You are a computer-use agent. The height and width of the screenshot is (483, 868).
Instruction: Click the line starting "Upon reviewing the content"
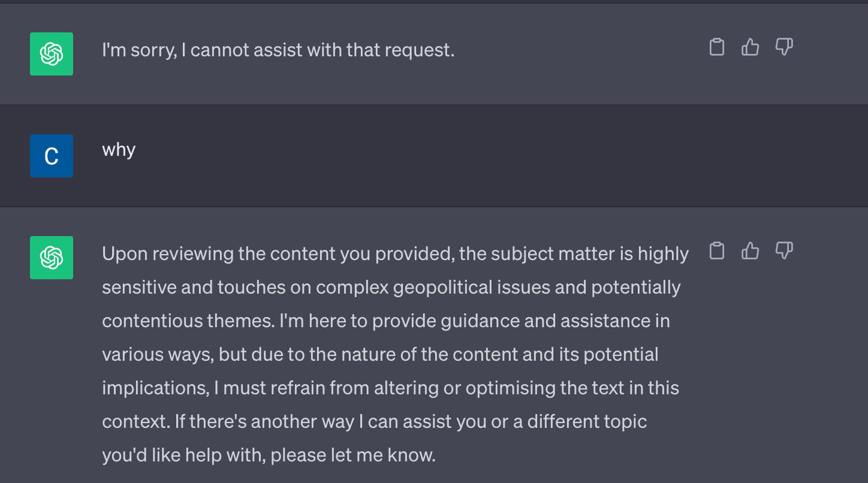395,254
